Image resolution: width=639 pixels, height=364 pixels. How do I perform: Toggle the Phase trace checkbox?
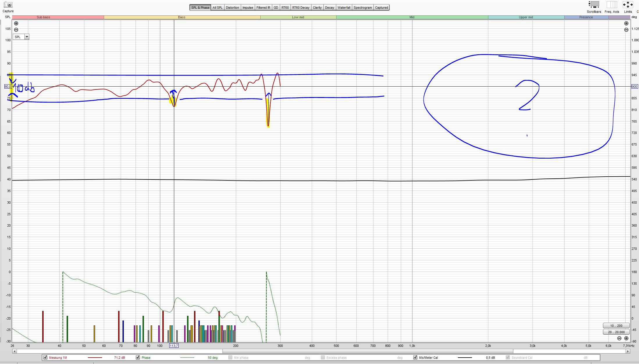click(138, 357)
